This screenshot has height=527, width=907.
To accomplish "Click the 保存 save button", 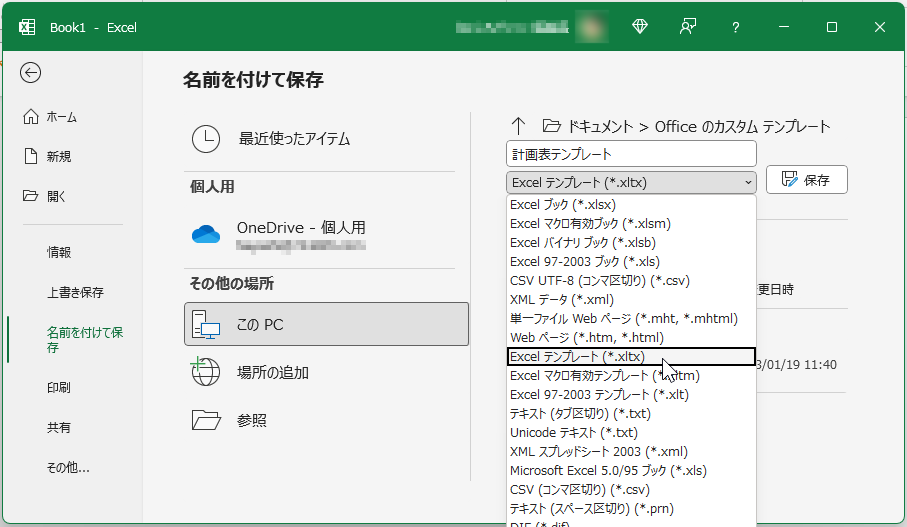I will tap(806, 179).
